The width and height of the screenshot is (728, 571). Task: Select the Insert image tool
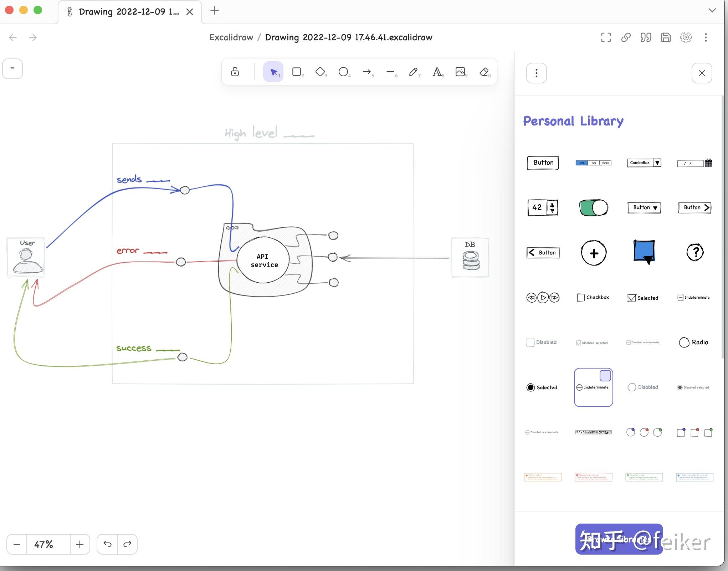[460, 72]
